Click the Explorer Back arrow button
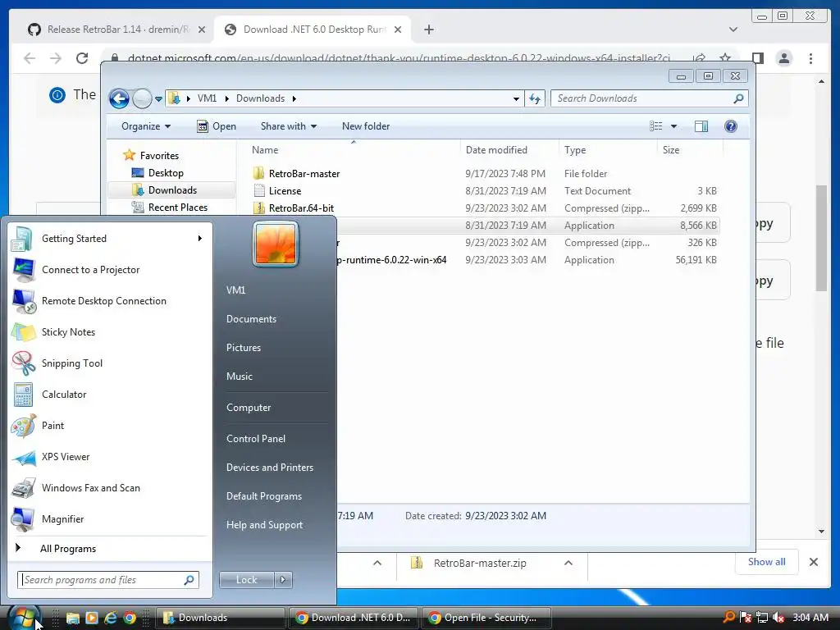The width and height of the screenshot is (840, 630). pyautogui.click(x=119, y=98)
